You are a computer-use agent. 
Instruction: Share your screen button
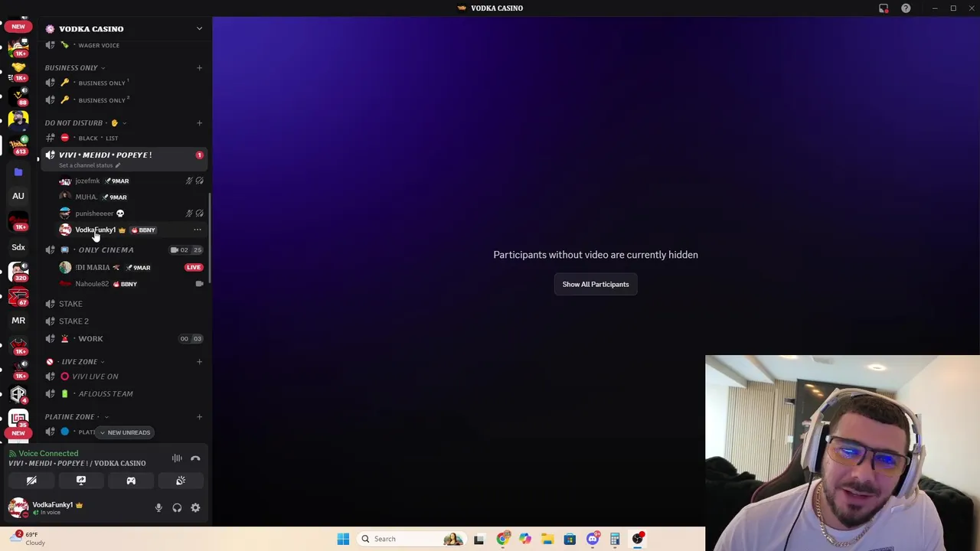pyautogui.click(x=81, y=481)
